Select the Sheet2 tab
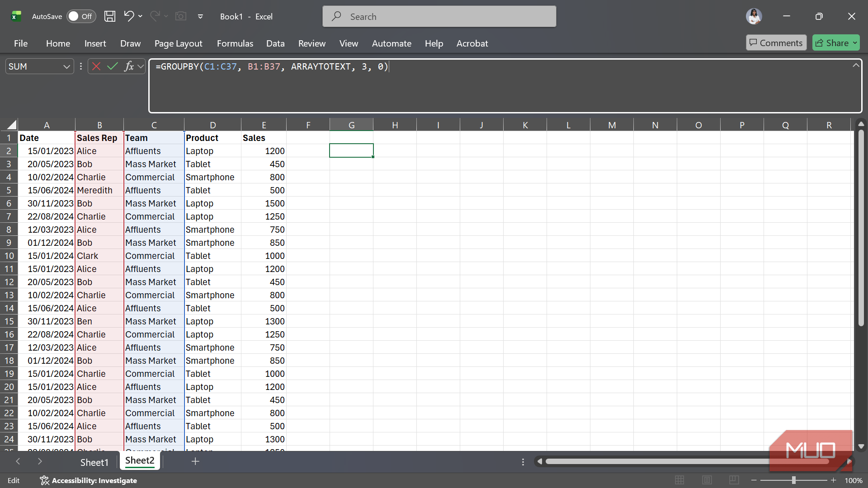This screenshot has width=868, height=488. (x=140, y=460)
